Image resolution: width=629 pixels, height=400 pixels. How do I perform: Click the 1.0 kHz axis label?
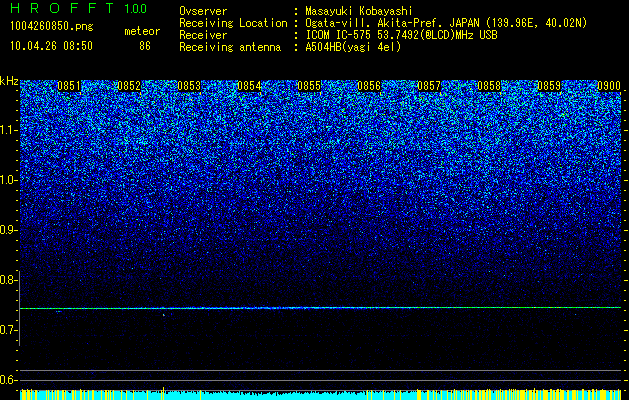tap(9, 180)
